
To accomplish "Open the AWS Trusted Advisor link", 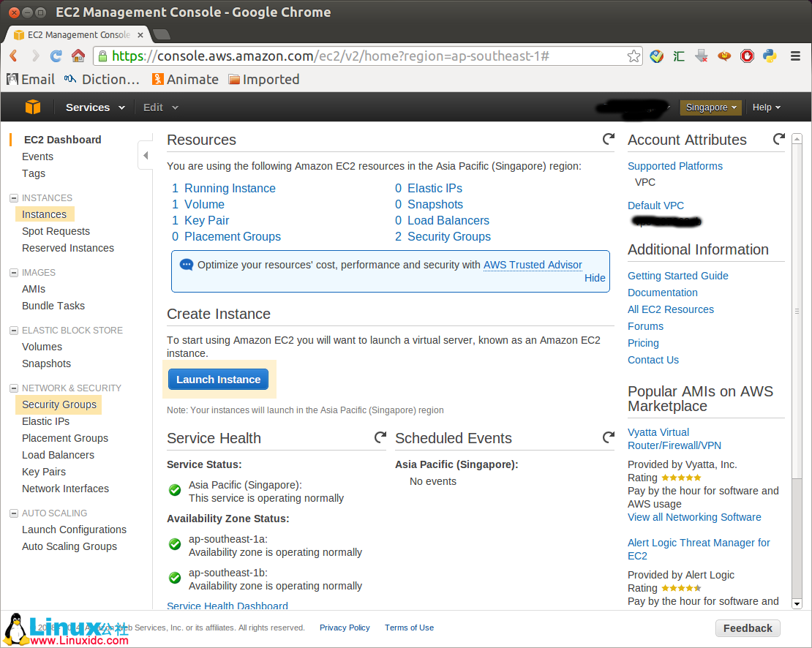I will tap(532, 265).
